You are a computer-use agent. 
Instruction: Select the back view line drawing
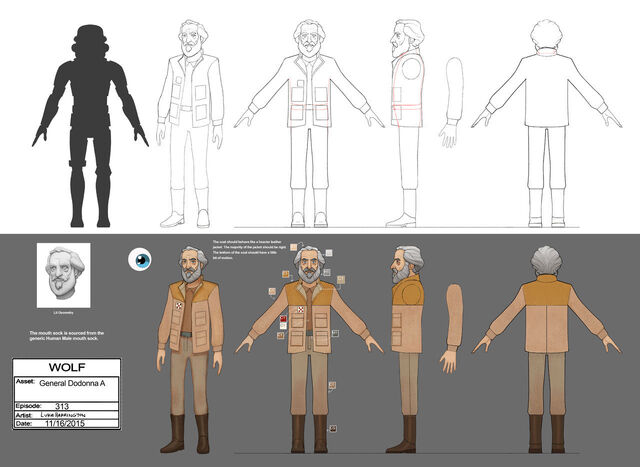point(547,124)
